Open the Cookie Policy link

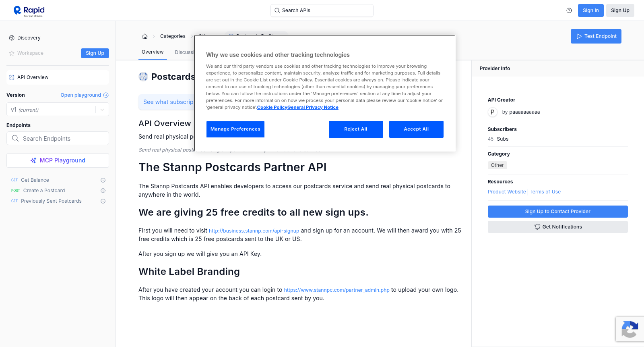(x=272, y=107)
